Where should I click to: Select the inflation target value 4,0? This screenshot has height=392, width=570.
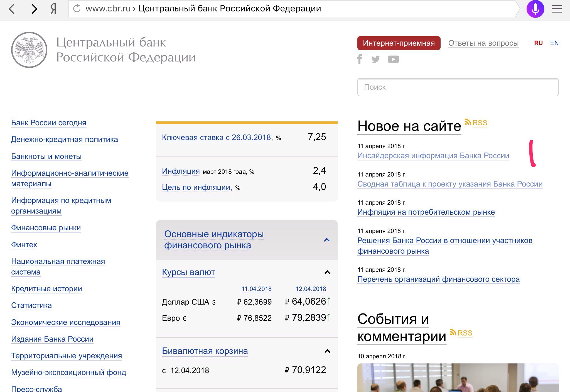(x=320, y=187)
